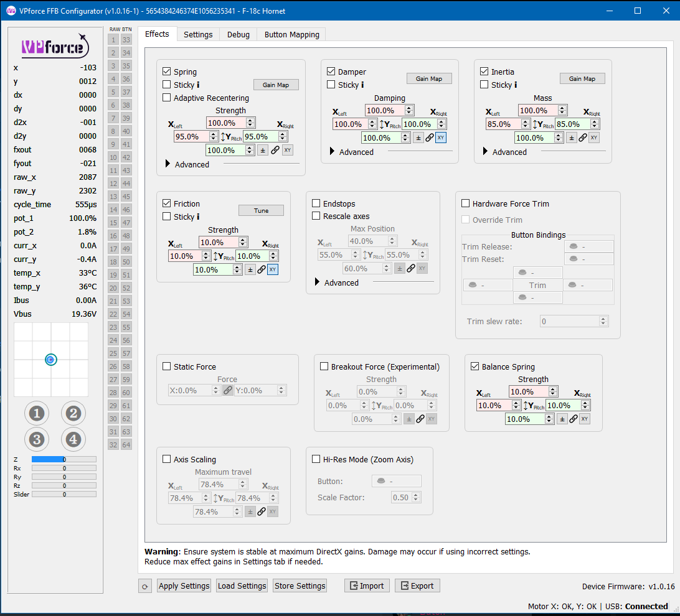Check Rescale axes option
The height and width of the screenshot is (616, 680).
[x=316, y=216]
